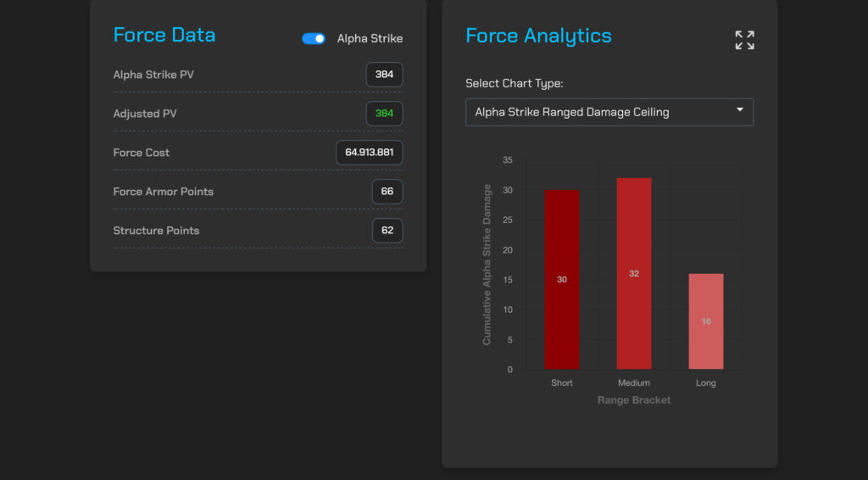The width and height of the screenshot is (868, 480).
Task: Click the Short x-axis label
Action: click(562, 383)
